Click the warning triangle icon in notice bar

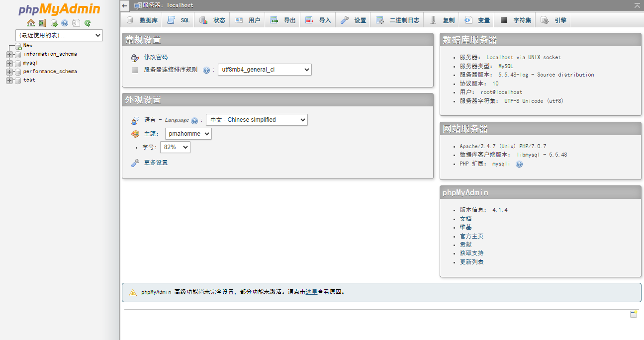[x=133, y=293]
